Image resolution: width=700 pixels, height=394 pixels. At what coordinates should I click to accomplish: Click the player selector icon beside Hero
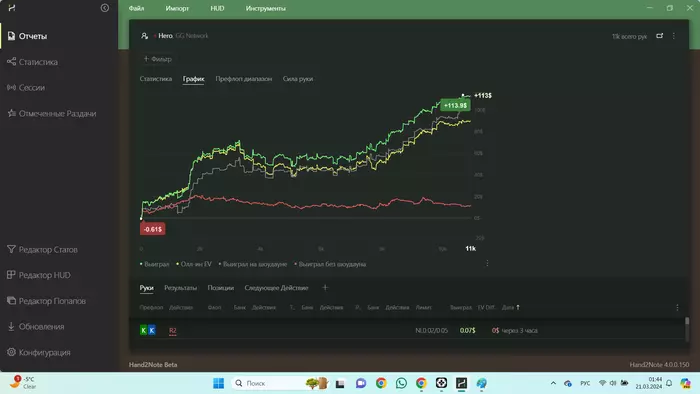coord(144,36)
